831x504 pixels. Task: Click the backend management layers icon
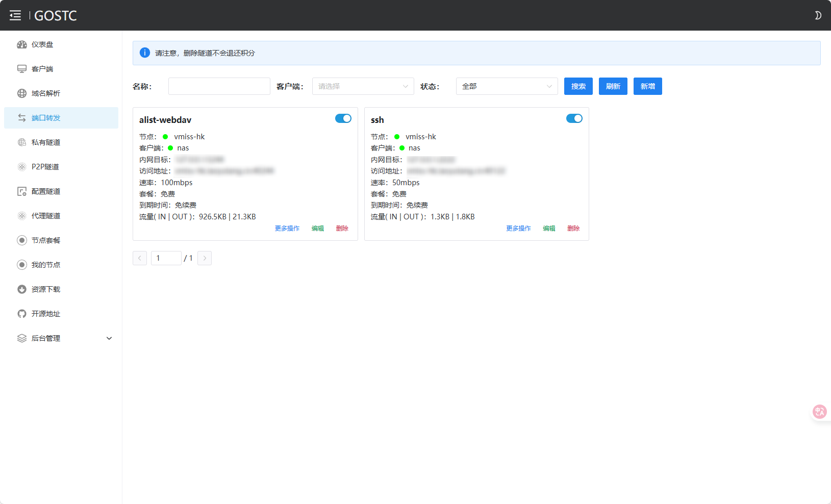coord(22,338)
